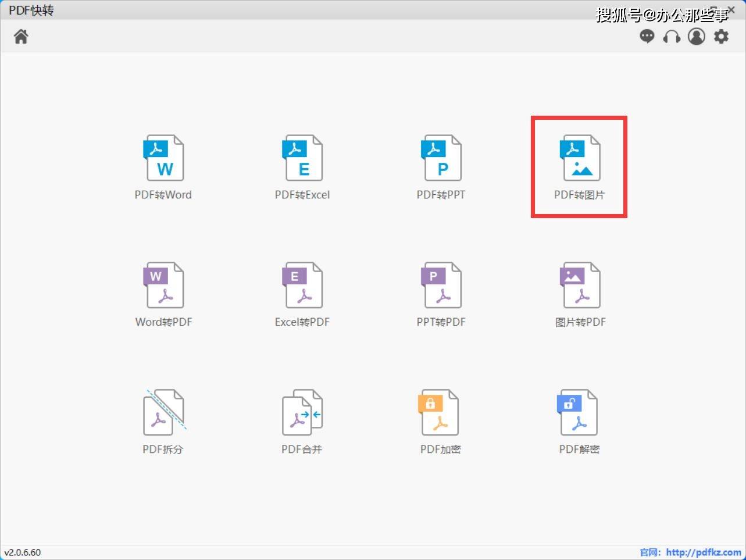Open the PDF转PPT converter icon
This screenshot has width=746, height=560.
(x=441, y=158)
